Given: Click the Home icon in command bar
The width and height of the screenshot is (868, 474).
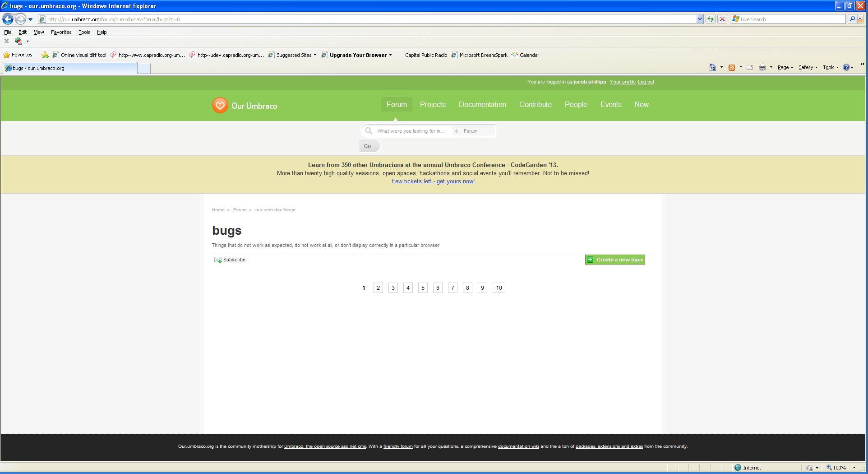Looking at the screenshot, I should [712, 67].
